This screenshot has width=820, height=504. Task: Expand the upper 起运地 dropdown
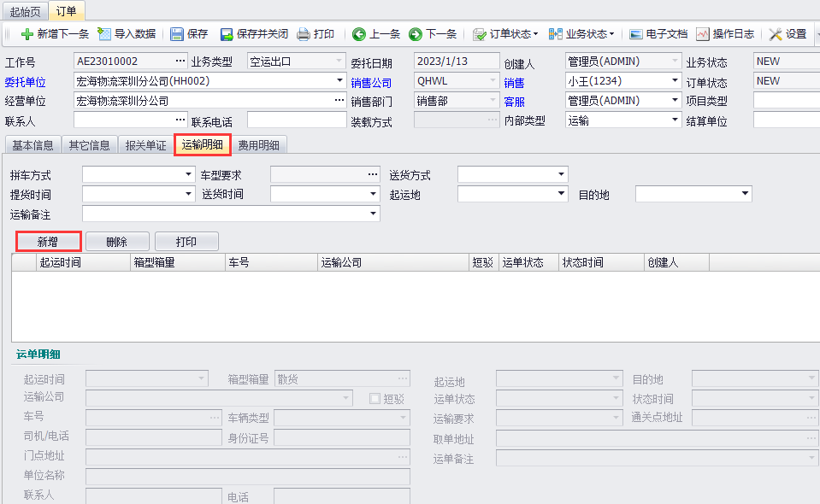561,194
